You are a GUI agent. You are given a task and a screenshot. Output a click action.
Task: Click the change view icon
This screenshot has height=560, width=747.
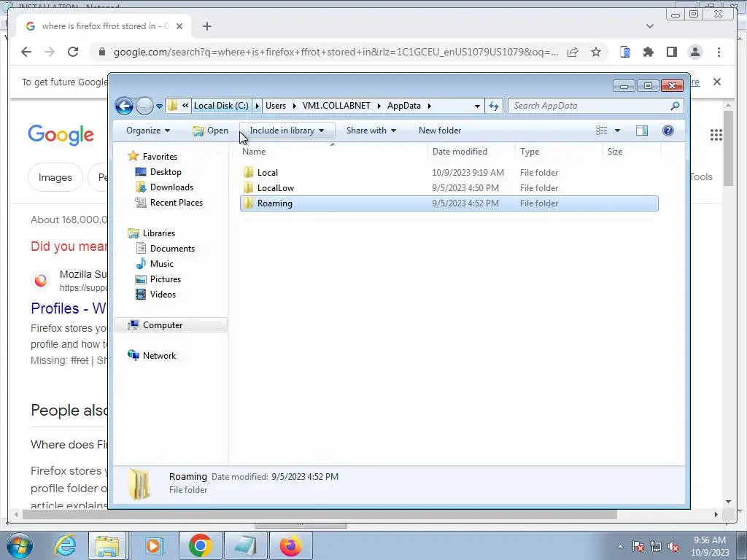(602, 131)
